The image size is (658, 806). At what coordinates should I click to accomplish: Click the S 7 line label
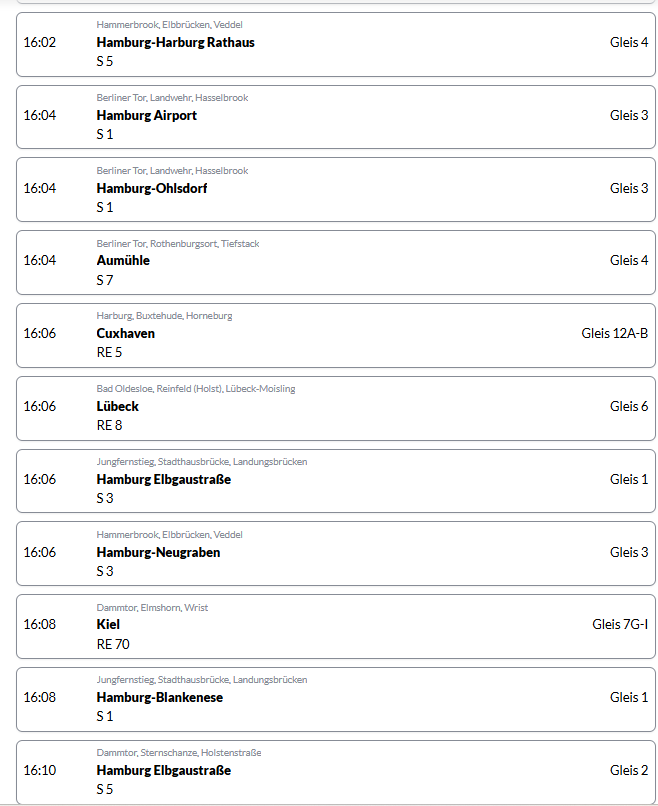pos(105,280)
